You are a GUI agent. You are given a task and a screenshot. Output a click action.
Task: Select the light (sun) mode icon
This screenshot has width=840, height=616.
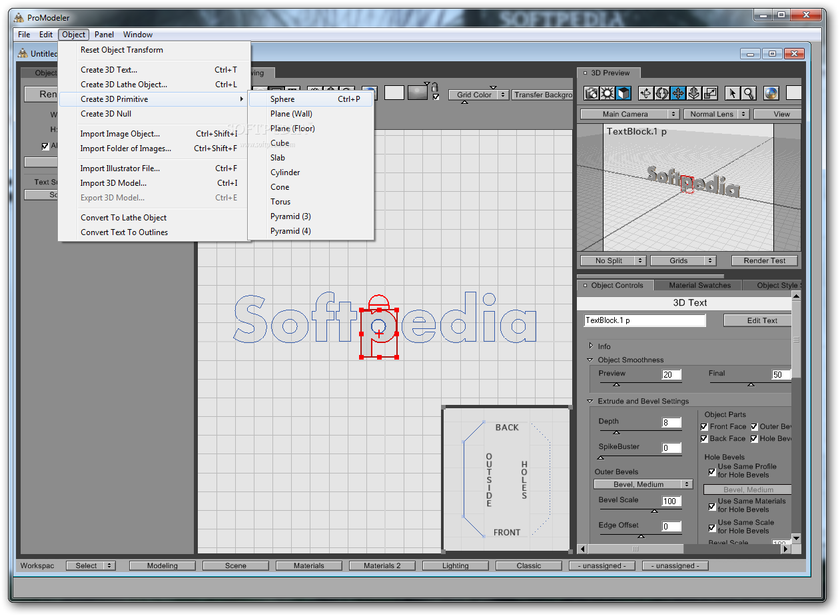[608, 93]
